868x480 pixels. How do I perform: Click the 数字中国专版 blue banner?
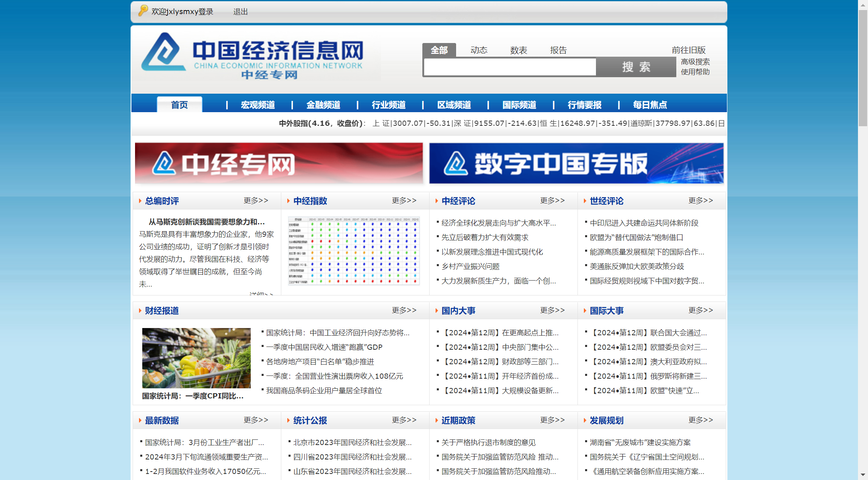576,163
